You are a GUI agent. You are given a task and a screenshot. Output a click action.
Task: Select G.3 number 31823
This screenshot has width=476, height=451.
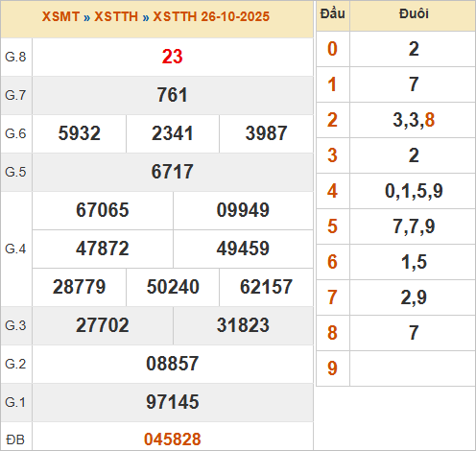(x=243, y=325)
